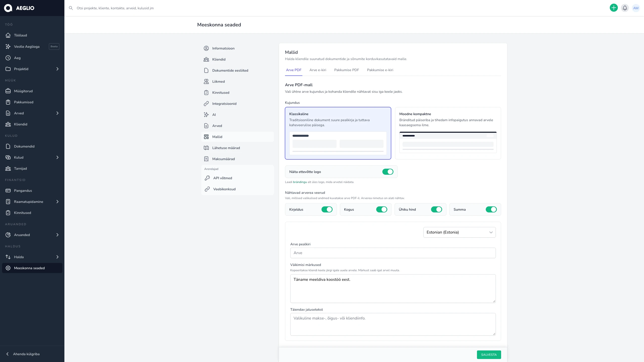Image resolution: width=644 pixels, height=362 pixels.
Task: Switch to the Pakkumise PDF tab
Action: point(346,70)
